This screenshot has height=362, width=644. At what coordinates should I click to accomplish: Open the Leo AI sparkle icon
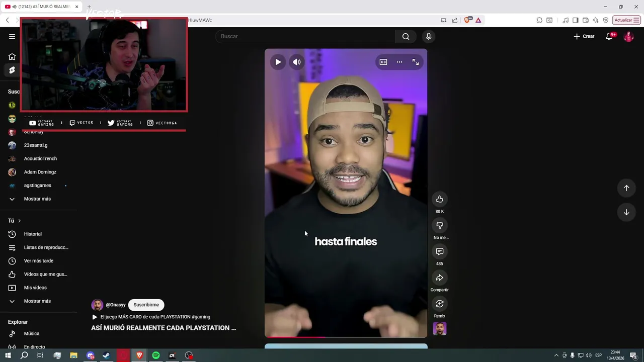pyautogui.click(x=596, y=20)
